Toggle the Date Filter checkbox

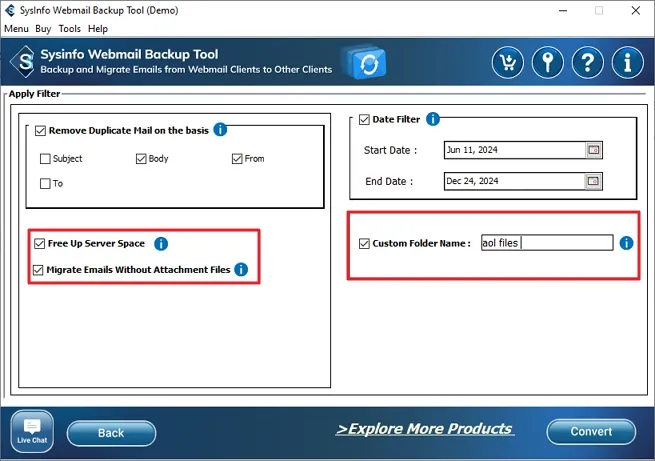364,120
